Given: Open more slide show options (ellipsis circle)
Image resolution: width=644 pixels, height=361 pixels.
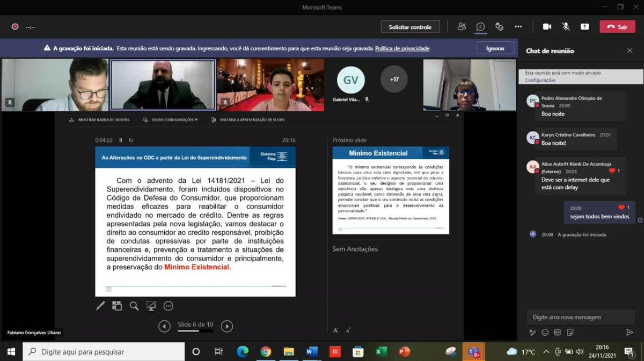Looking at the screenshot, I should (169, 306).
